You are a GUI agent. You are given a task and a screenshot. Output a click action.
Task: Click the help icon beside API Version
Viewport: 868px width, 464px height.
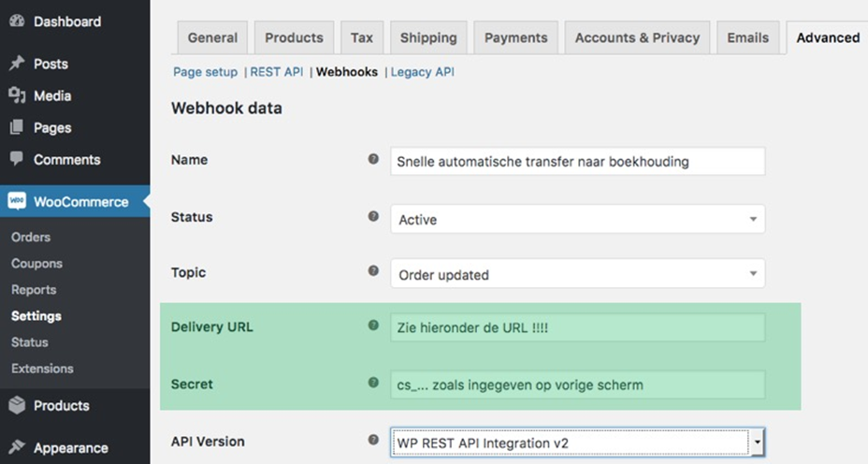click(373, 440)
